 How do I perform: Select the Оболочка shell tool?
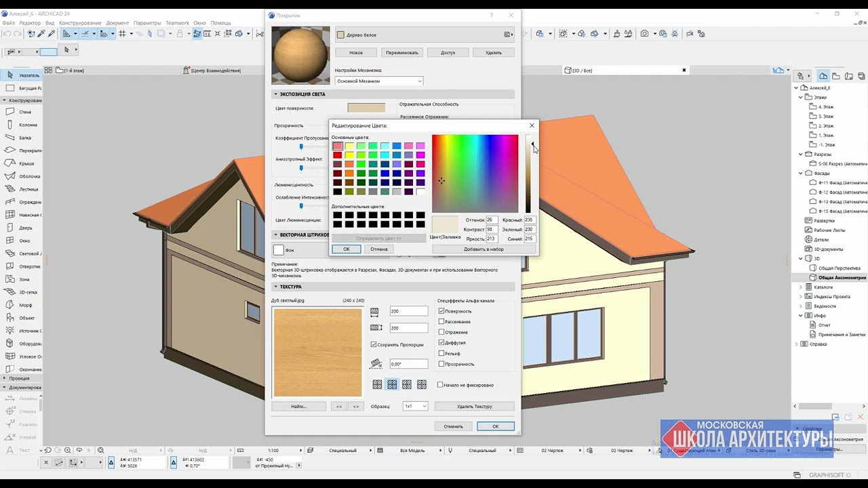pyautogui.click(x=22, y=176)
